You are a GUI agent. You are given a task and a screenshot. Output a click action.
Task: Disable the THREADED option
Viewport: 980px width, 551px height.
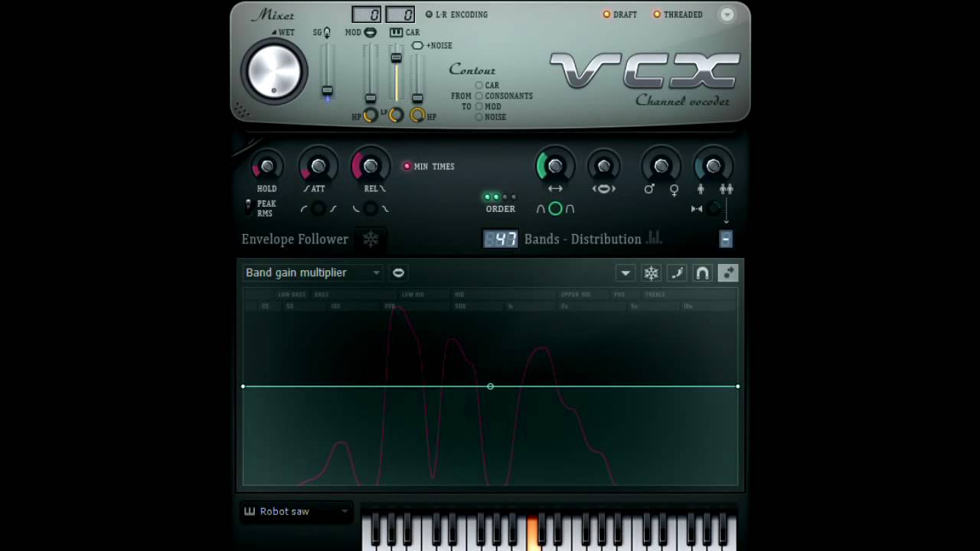657,15
